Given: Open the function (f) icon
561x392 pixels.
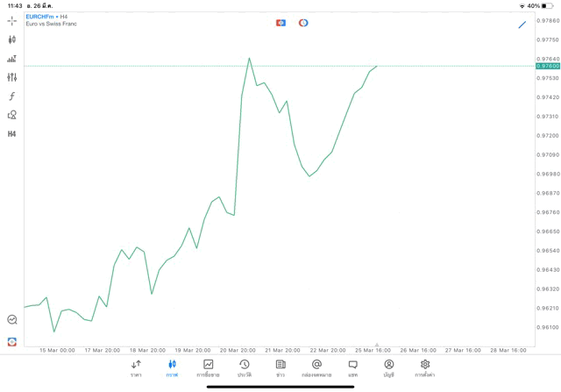Looking at the screenshot, I should (12, 96).
